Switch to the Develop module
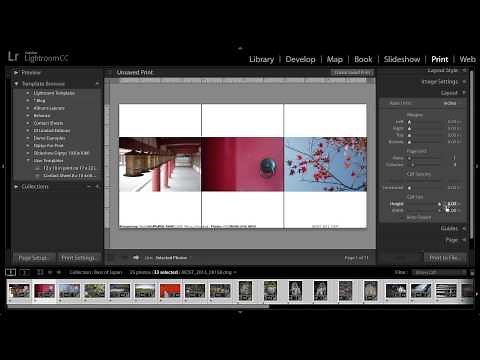Screen dimensions: 480x360 coord(300,59)
